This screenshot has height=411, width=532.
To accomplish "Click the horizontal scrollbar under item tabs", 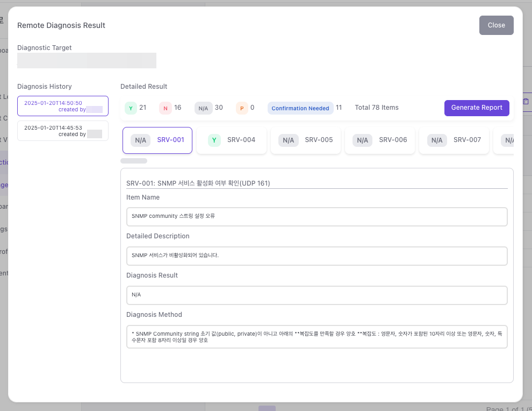I will click(134, 161).
